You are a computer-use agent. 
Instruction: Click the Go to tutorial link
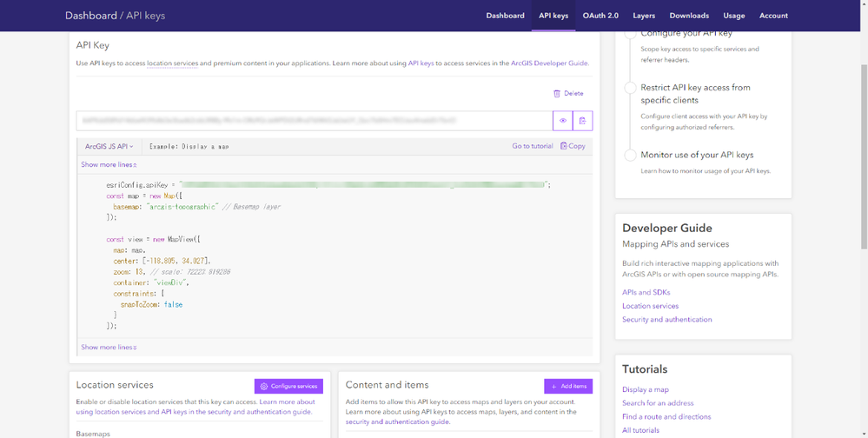coord(533,146)
